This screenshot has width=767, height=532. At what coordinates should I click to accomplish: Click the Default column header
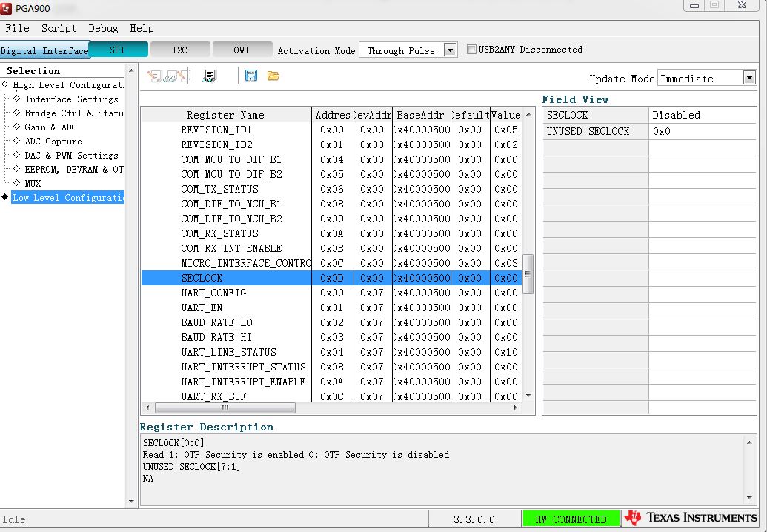click(470, 115)
